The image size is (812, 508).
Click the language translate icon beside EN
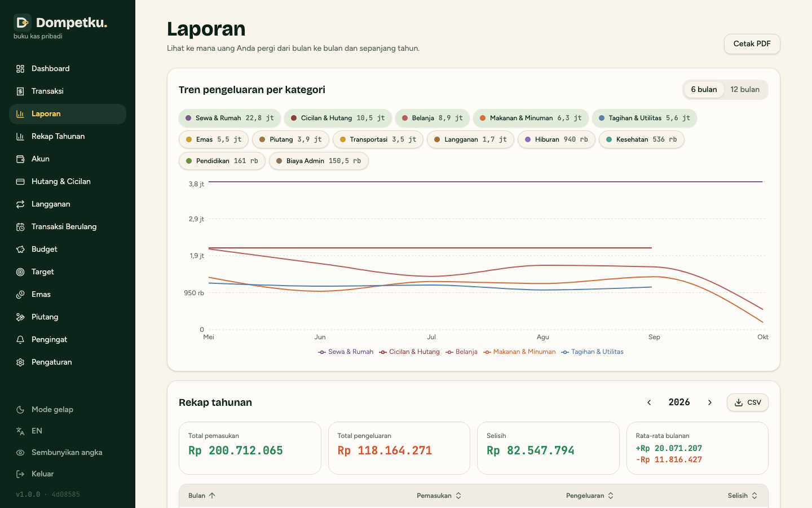tap(20, 431)
